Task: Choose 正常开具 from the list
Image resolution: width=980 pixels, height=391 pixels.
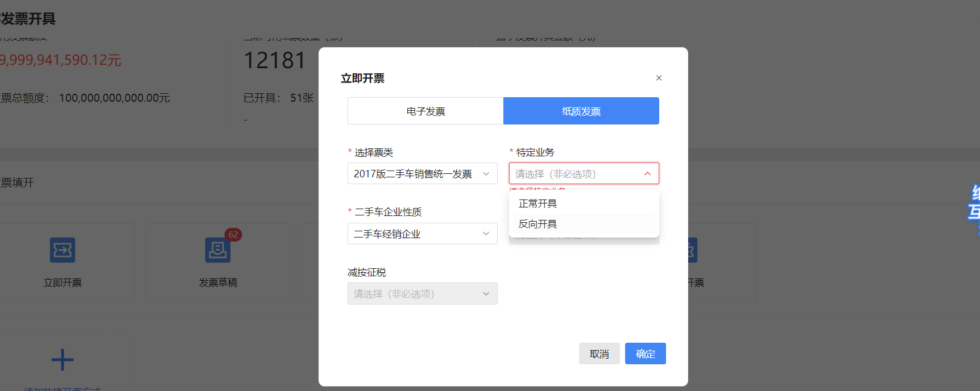Action: pyautogui.click(x=538, y=203)
